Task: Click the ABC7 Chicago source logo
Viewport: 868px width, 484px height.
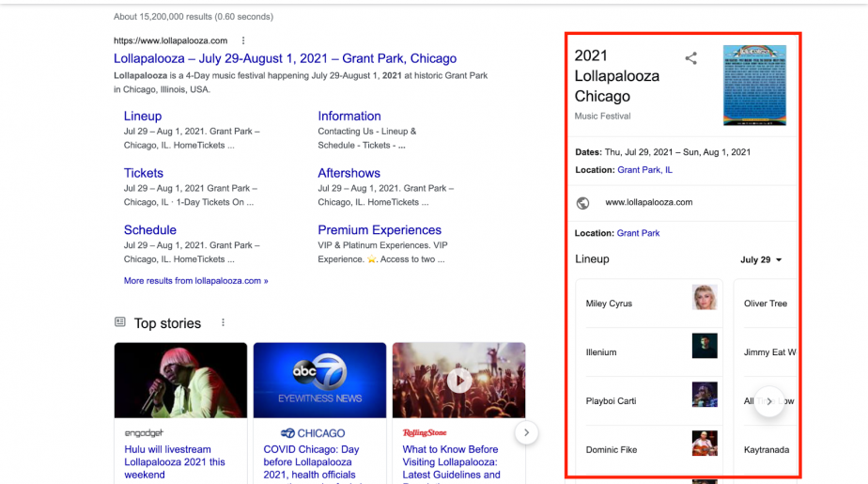Action: (x=313, y=433)
